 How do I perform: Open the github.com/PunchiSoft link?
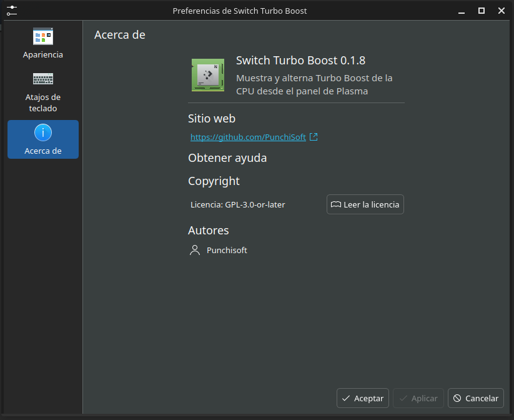248,137
